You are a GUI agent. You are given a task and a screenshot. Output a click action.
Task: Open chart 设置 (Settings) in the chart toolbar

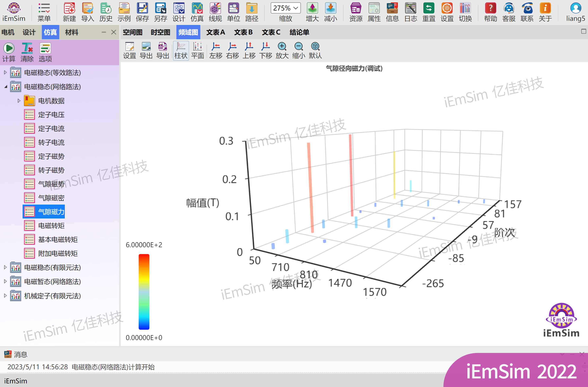coord(129,50)
